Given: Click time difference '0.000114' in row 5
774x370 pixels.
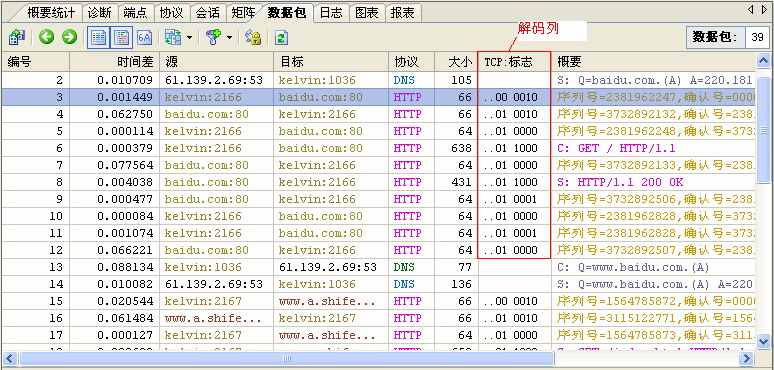Looking at the screenshot, I should pos(125,131).
